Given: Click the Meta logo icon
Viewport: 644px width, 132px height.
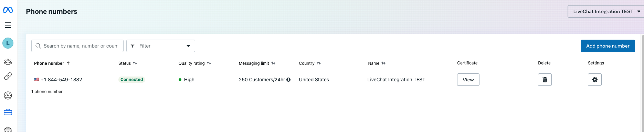Looking at the screenshot, I should [x=8, y=10].
